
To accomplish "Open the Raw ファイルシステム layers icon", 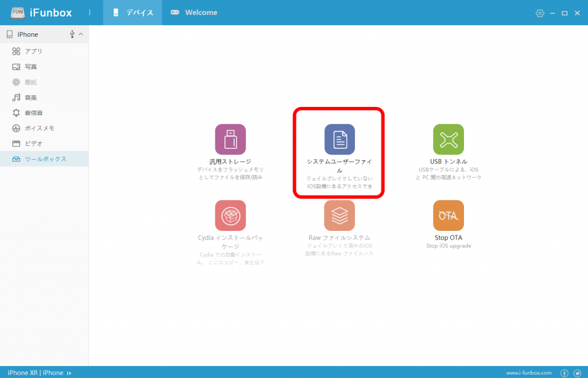I will [x=339, y=215].
